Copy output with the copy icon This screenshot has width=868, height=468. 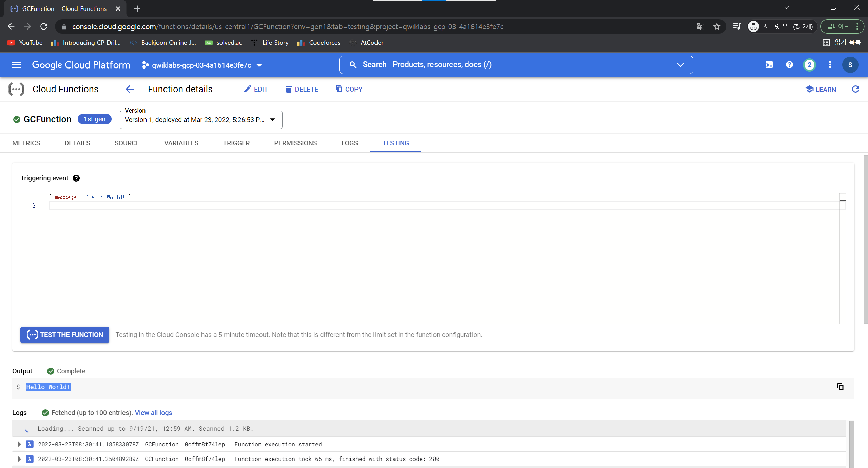coord(840,387)
